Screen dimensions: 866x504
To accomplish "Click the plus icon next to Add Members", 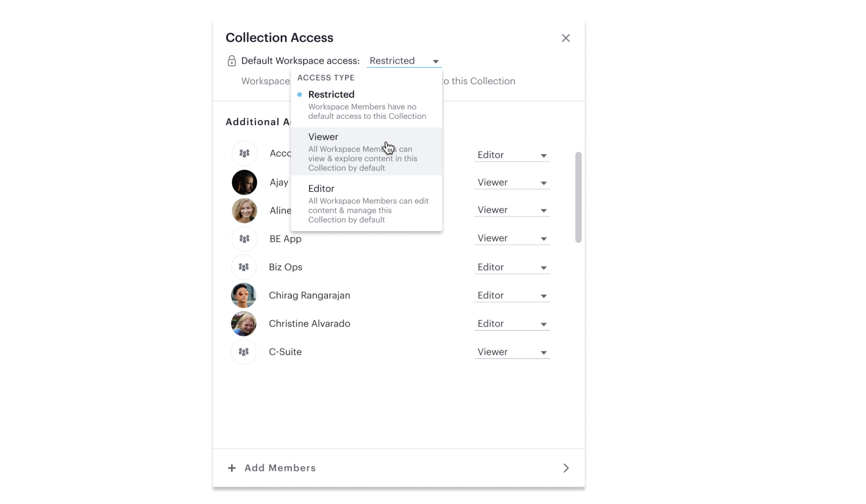I will pyautogui.click(x=232, y=468).
